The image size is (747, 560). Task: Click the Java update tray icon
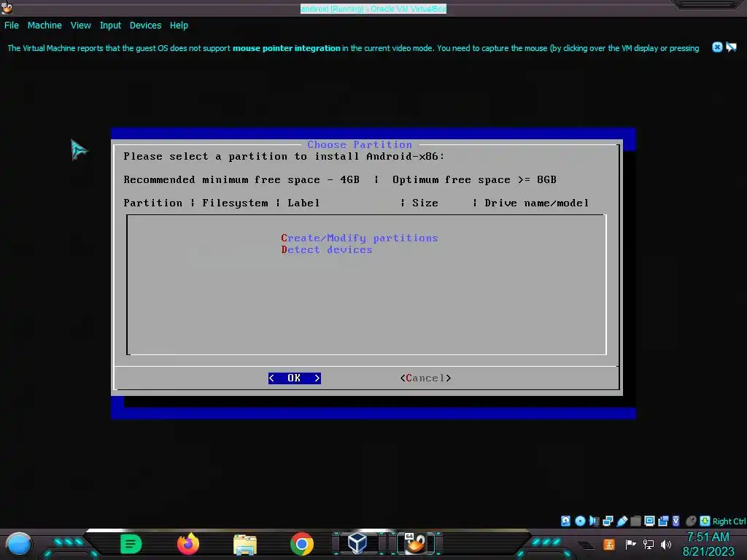tap(609, 544)
